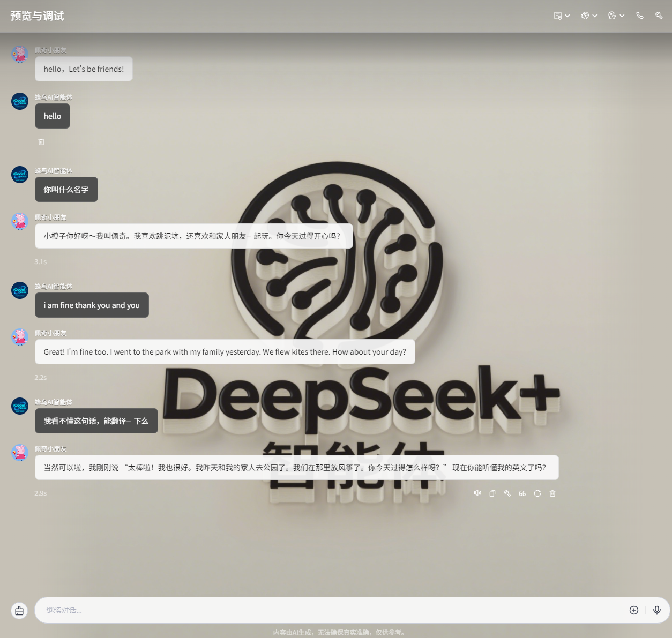Click '佩奇小朋友' name above '当然可以啦' reply
The image size is (672, 638).
(51, 449)
